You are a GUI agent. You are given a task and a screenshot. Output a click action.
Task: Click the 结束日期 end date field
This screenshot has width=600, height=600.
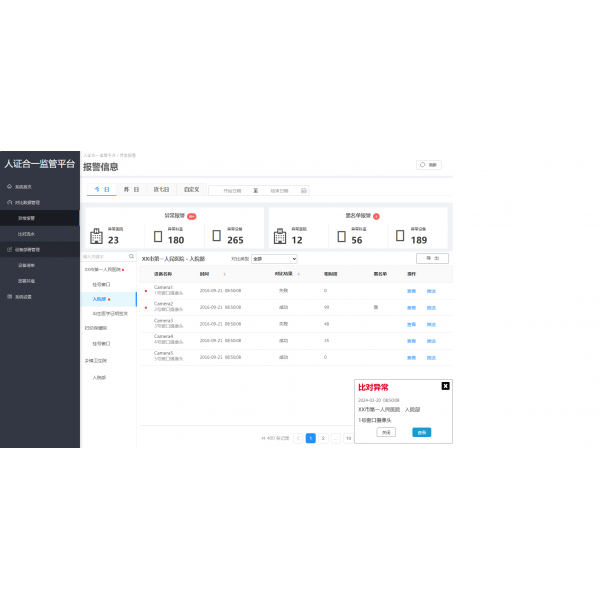coord(279,191)
